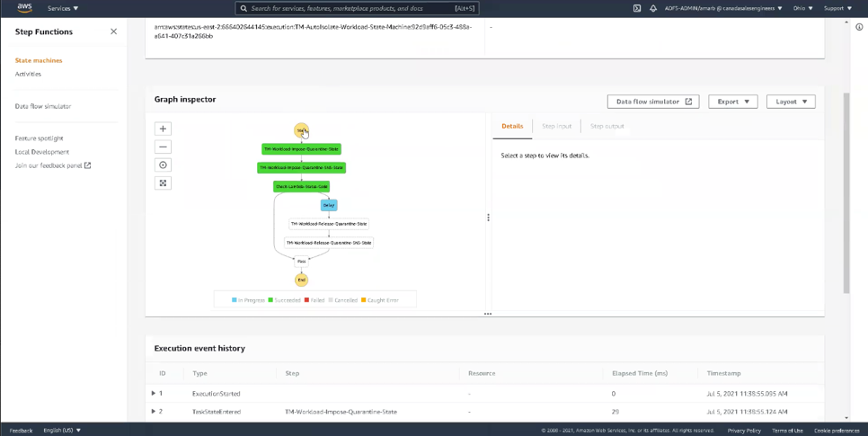The width and height of the screenshot is (868, 436).
Task: Expand event row 2 TaskStateEntered
Action: pos(154,411)
